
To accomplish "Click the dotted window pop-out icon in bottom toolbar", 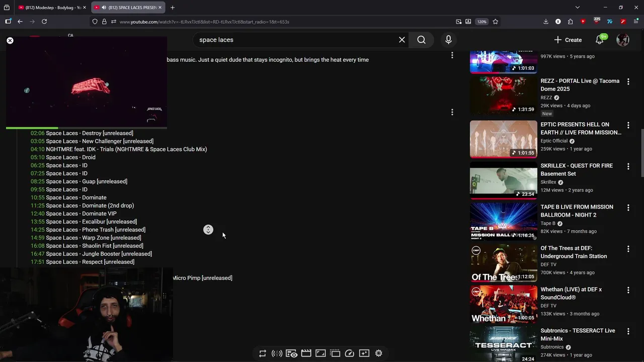I will tap(335, 353).
